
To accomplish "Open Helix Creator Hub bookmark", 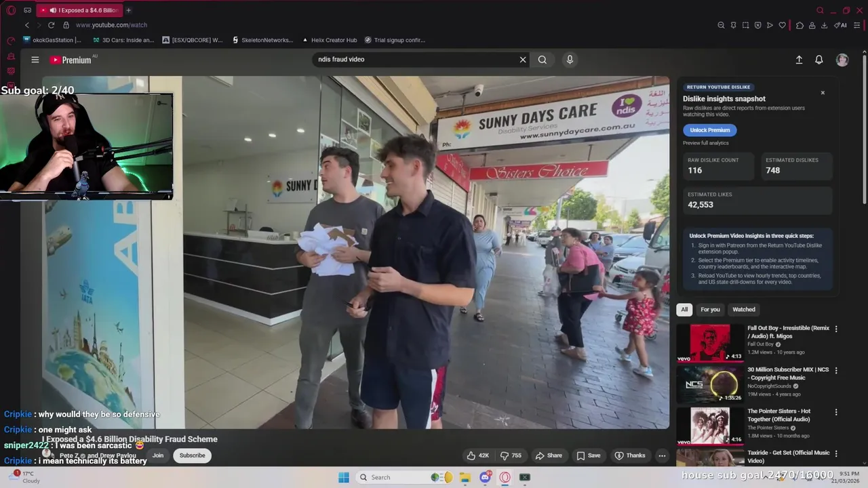I will pos(329,40).
